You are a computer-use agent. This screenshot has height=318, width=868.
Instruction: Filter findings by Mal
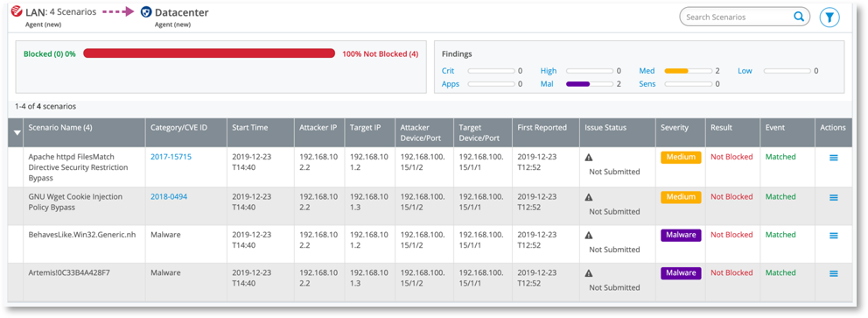pos(547,84)
